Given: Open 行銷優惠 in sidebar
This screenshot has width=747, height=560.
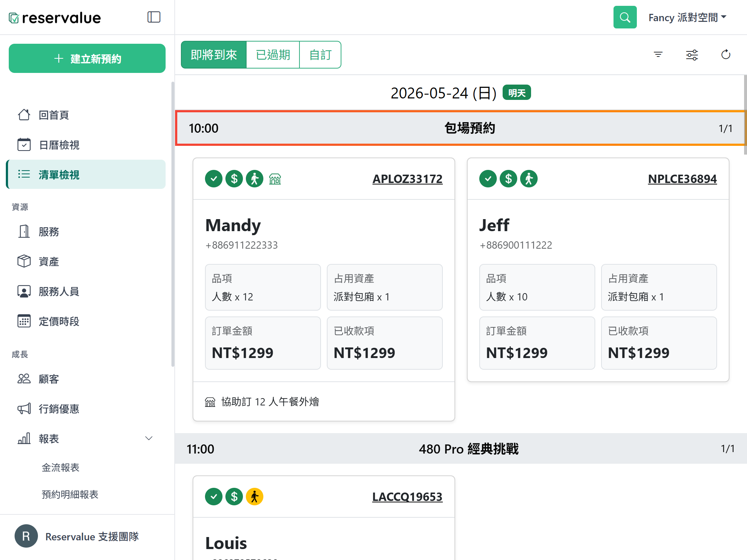Looking at the screenshot, I should 86,409.
